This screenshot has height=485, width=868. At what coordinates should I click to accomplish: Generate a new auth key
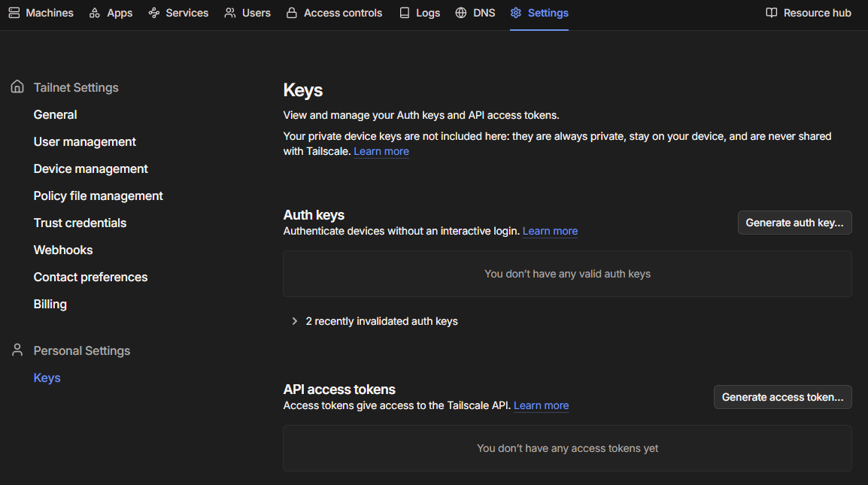(794, 223)
